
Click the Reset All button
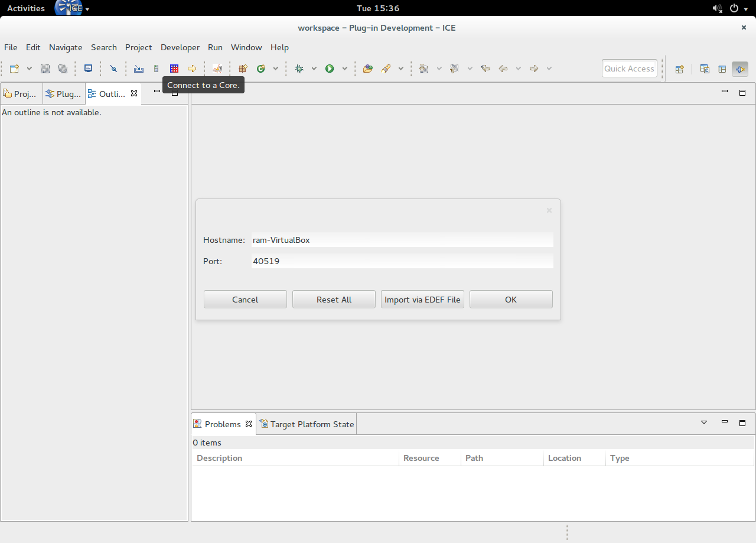click(334, 300)
